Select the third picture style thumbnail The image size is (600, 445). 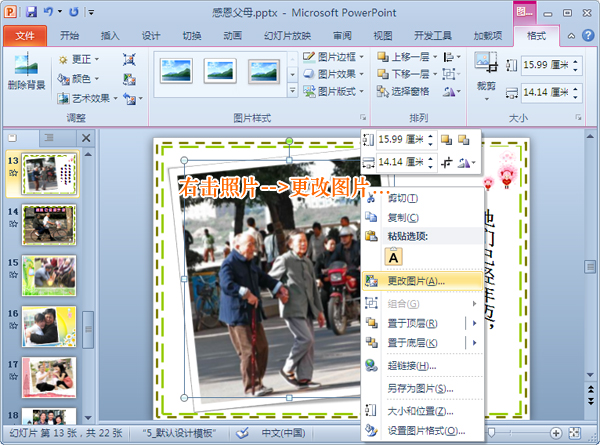point(264,71)
